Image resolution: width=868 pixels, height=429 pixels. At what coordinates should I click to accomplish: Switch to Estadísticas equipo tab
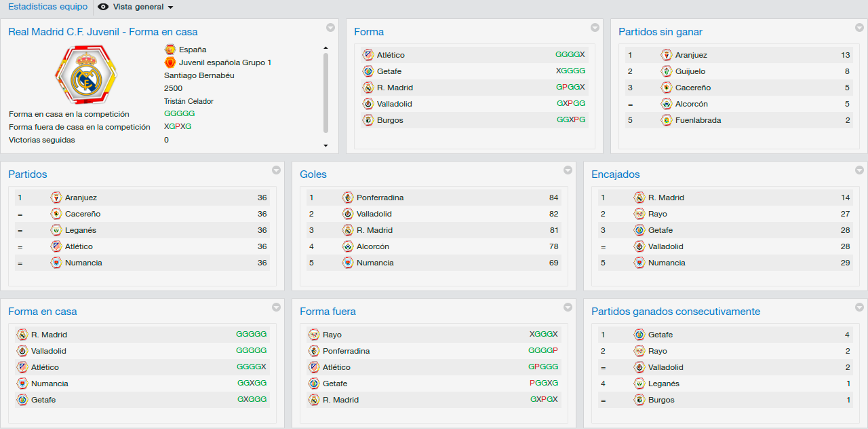(x=47, y=7)
